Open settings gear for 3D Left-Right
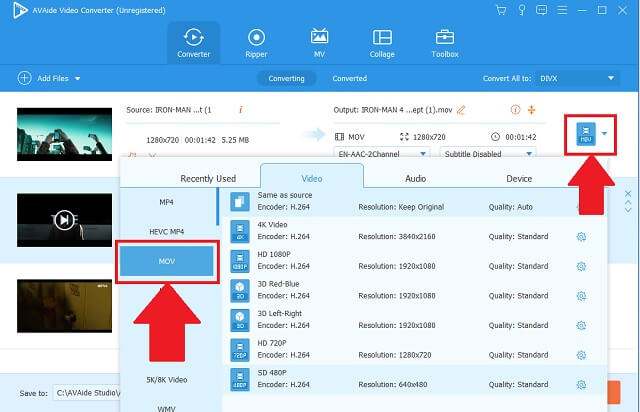 [x=581, y=325]
